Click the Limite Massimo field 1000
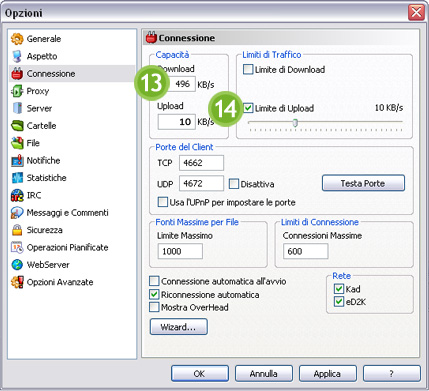 (180, 251)
